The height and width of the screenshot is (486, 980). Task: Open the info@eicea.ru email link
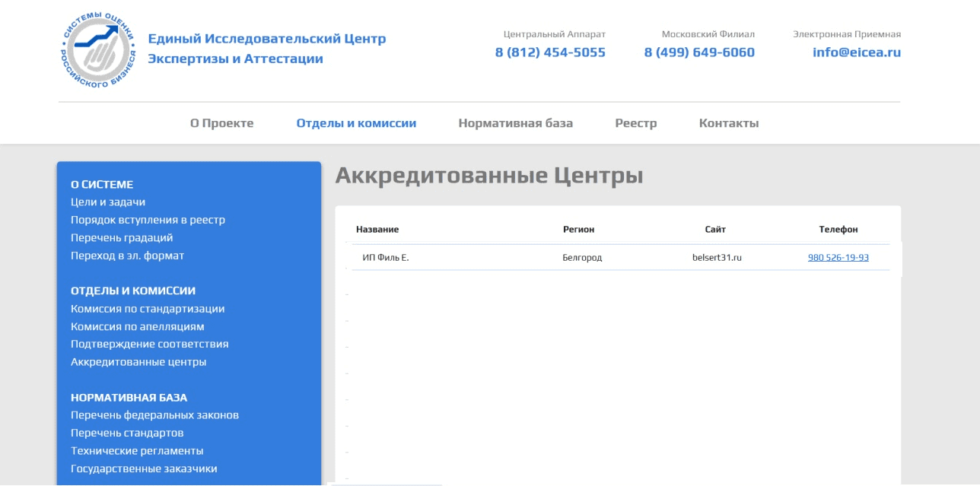point(857,52)
